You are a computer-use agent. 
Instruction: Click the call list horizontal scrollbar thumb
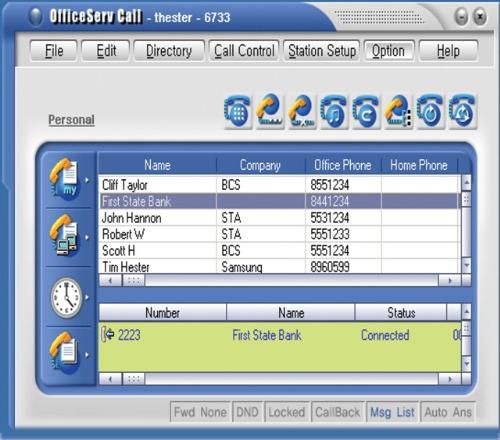point(134,379)
